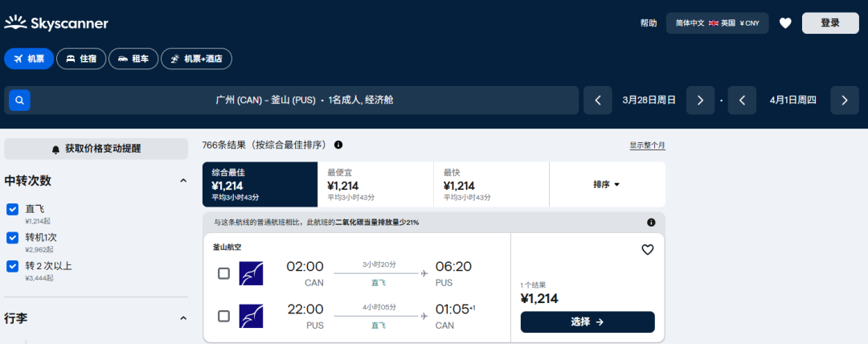Collapse the 中转次数 section
Viewport: 868px width, 344px height.
tap(183, 181)
